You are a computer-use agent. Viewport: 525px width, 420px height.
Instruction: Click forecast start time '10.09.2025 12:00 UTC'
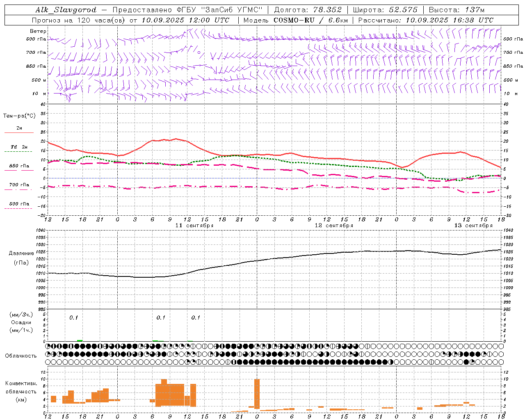(185, 20)
